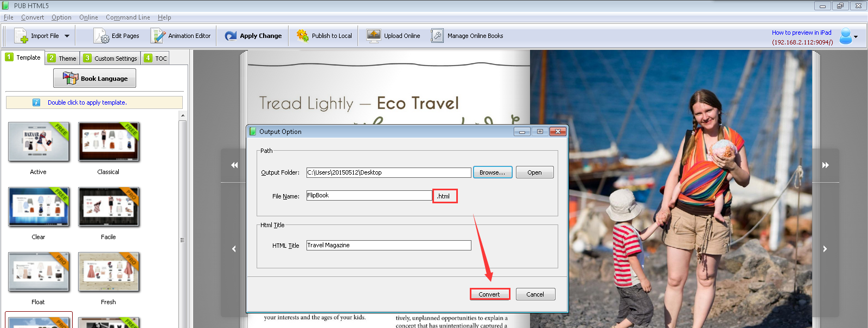Image resolution: width=868 pixels, height=328 pixels.
Task: Select the Classical template thumbnail
Action: (x=108, y=142)
